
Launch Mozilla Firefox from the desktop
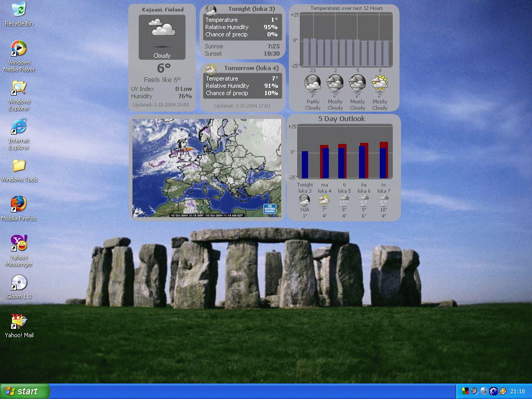pos(19,204)
